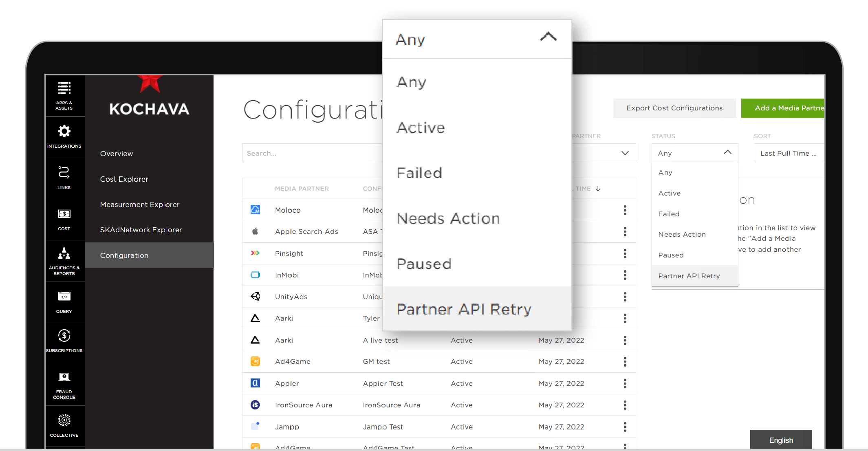Click the Appier partner icon
Image resolution: width=868 pixels, height=451 pixels.
click(255, 383)
